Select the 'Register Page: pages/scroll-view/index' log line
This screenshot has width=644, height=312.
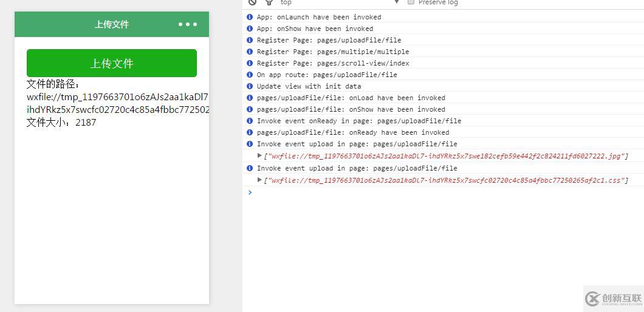(x=333, y=63)
